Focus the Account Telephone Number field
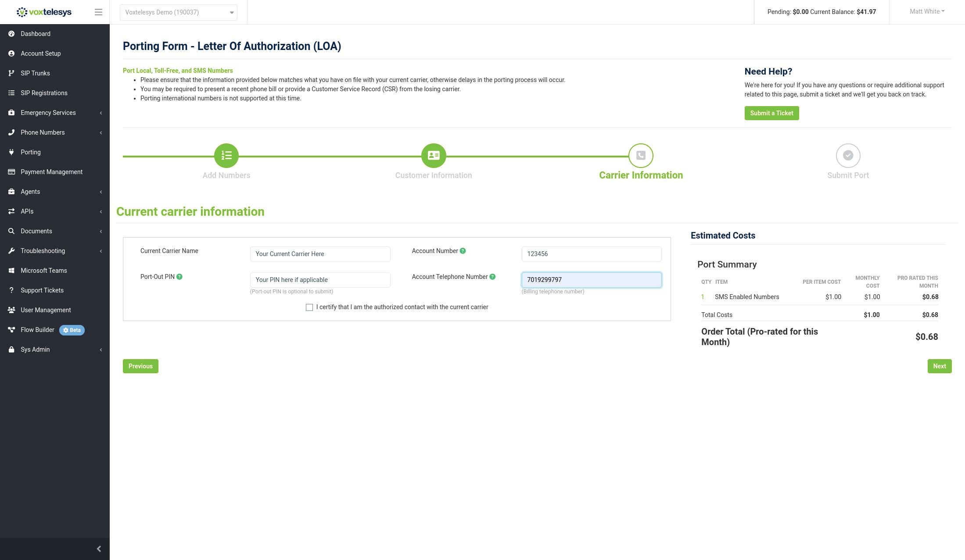Image resolution: width=965 pixels, height=560 pixels. click(x=592, y=280)
